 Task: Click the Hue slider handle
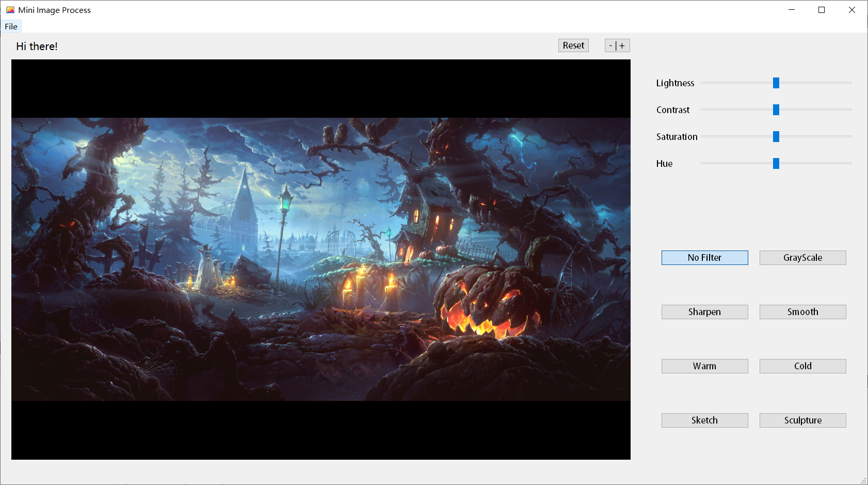tap(776, 163)
